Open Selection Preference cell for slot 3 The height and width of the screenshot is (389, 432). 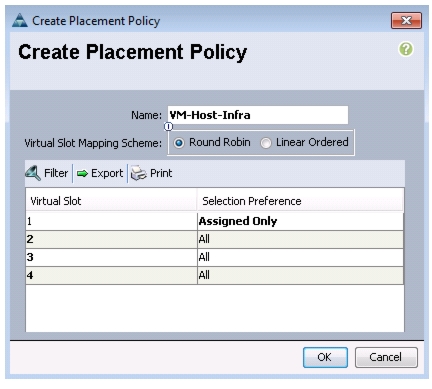click(x=300, y=257)
